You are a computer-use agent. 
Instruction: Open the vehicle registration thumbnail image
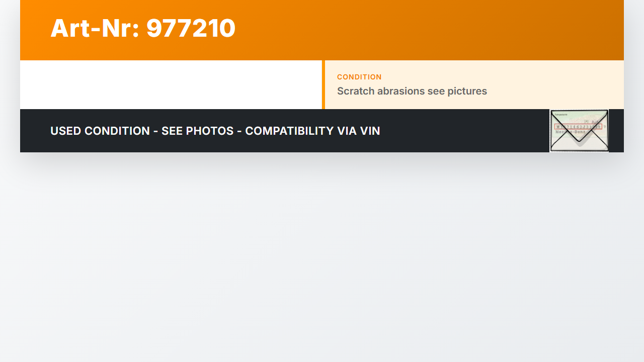[579, 131]
